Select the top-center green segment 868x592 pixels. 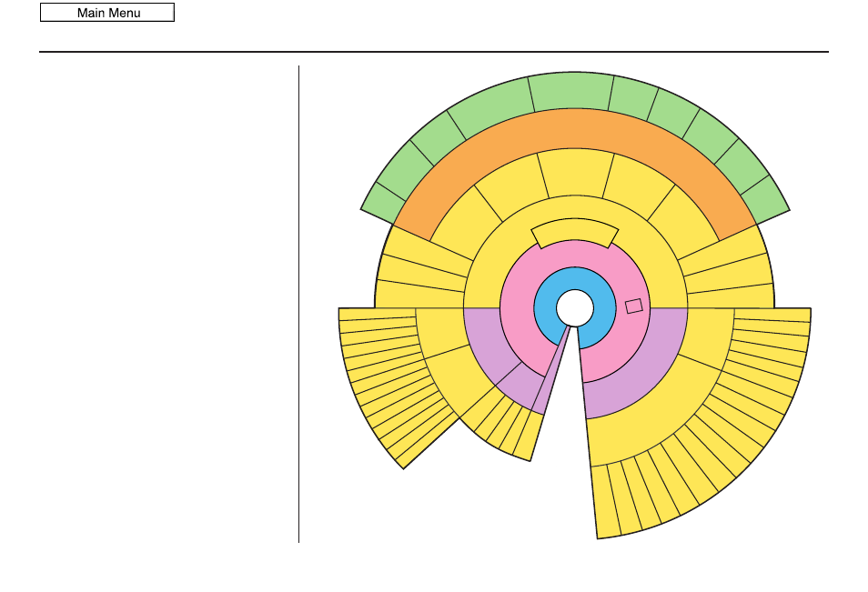click(x=571, y=91)
